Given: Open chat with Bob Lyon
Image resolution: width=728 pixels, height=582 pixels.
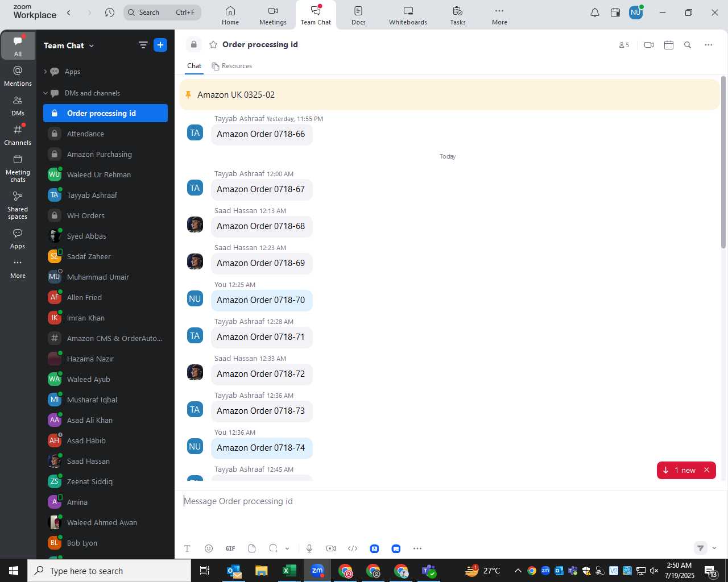Looking at the screenshot, I should tap(105, 543).
